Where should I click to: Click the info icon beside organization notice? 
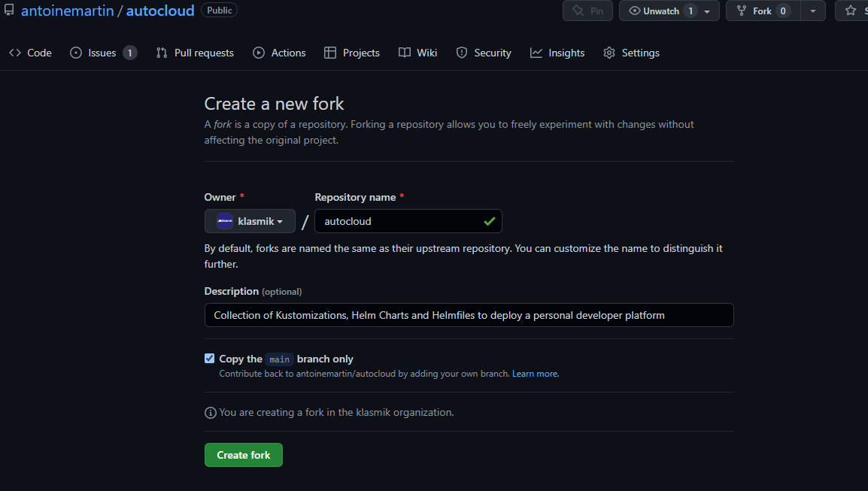coord(211,412)
